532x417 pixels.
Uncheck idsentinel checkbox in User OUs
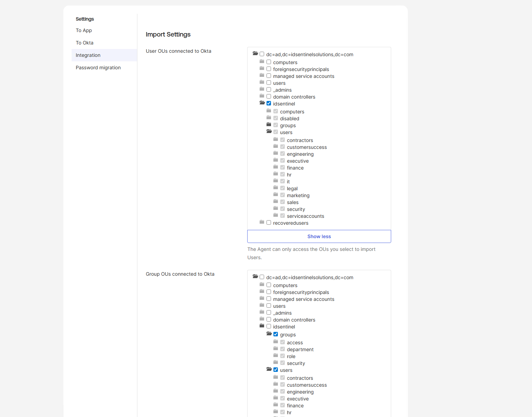coord(269,103)
